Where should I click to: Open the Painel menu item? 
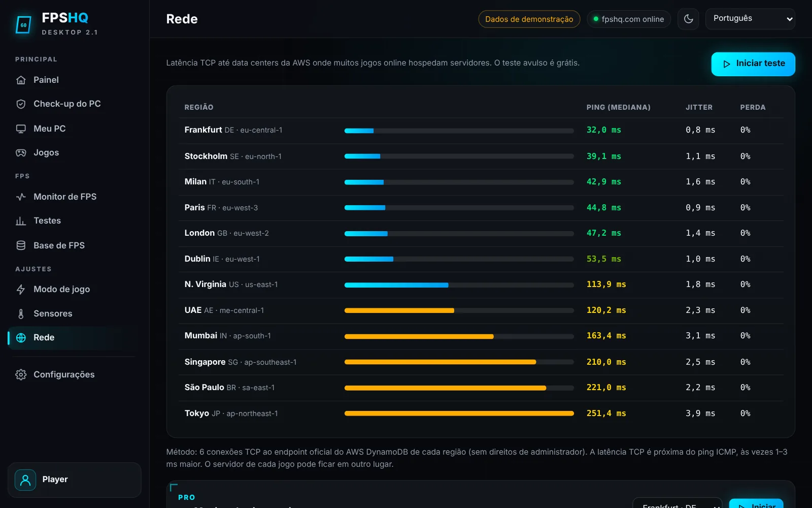[x=75, y=80]
